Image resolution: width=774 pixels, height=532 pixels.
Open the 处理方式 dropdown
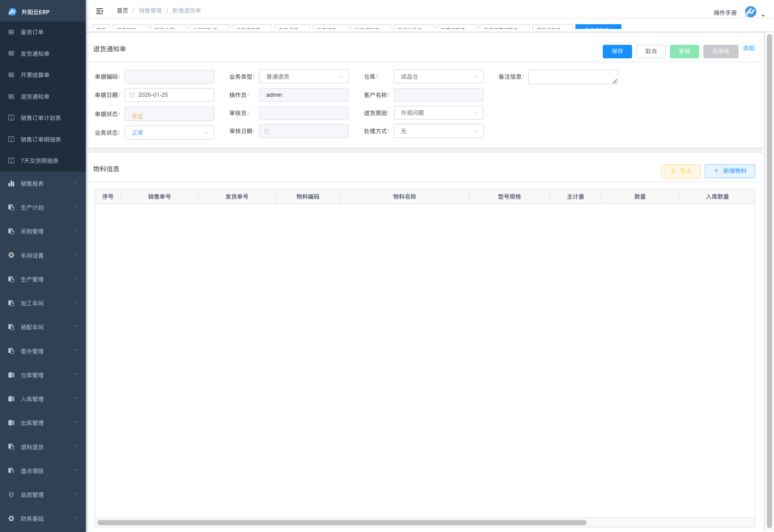[x=438, y=131]
